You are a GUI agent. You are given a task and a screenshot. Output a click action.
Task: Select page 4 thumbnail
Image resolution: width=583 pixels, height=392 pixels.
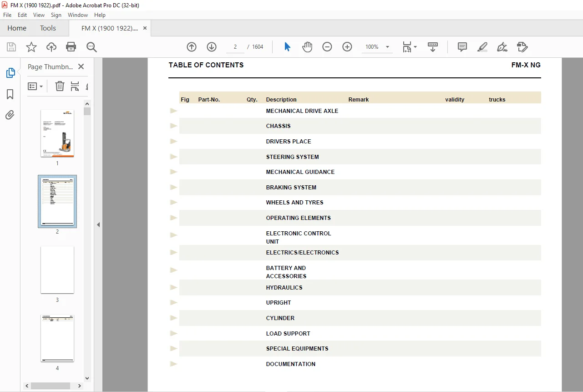pos(57,338)
